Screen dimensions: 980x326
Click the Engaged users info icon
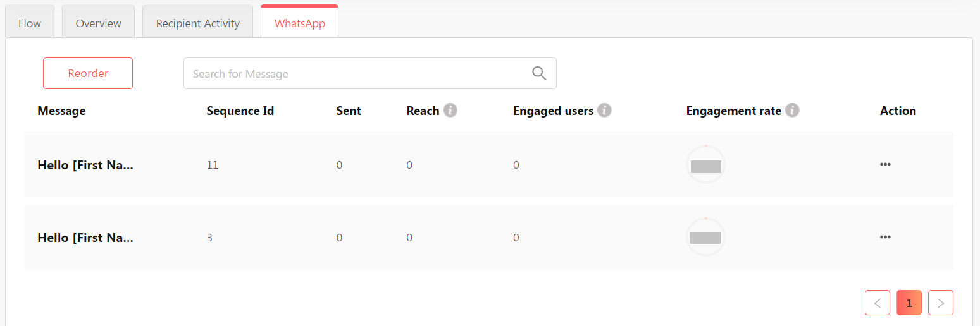tap(604, 111)
